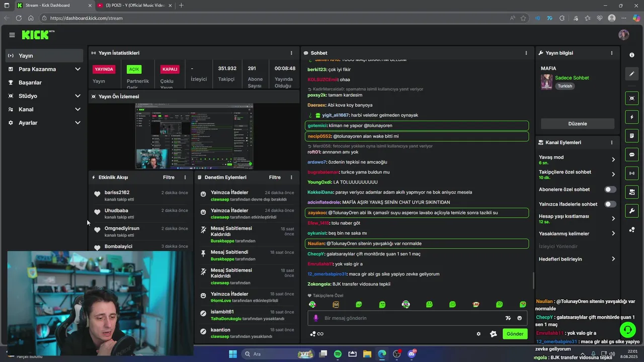This screenshot has height=362, width=644.
Task: Expand the Kanal menu
Action: 45,109
